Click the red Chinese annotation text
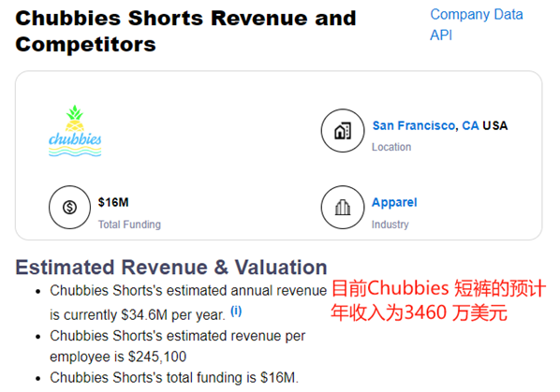The image size is (560, 392). point(438,300)
